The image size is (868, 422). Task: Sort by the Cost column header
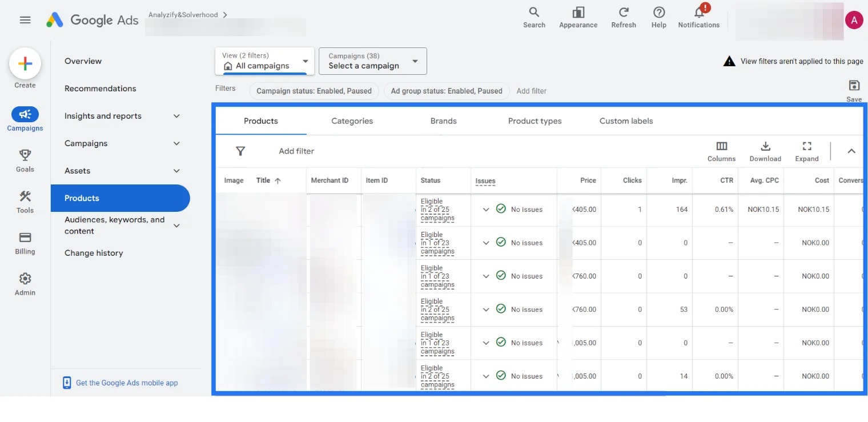(822, 180)
